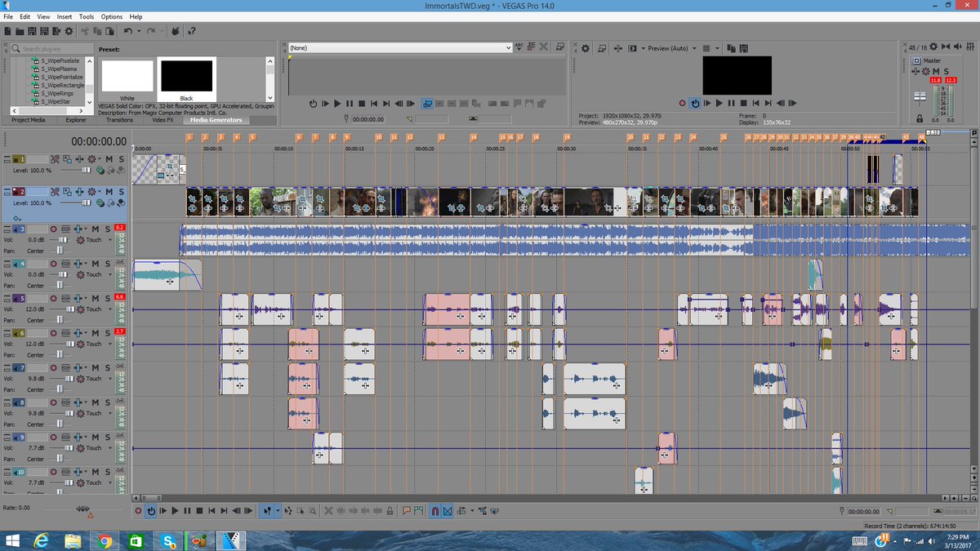Toggle Automatic Crossfades button
980x551 pixels.
click(448, 511)
